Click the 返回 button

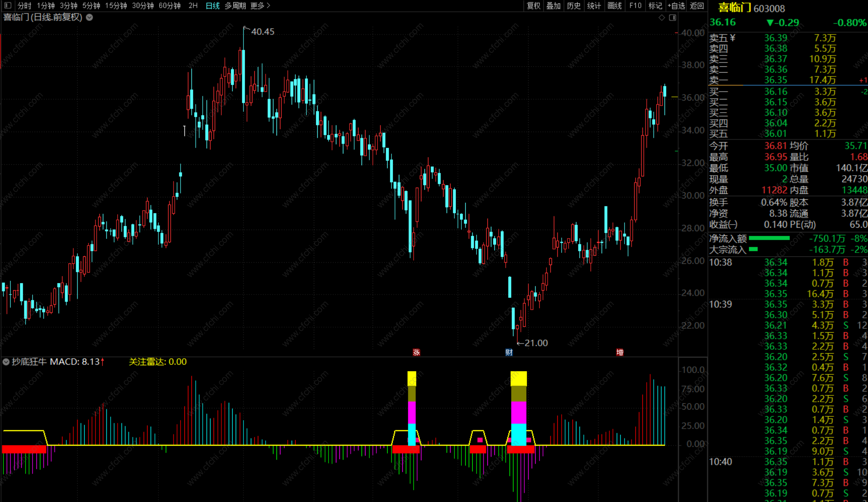[697, 5]
